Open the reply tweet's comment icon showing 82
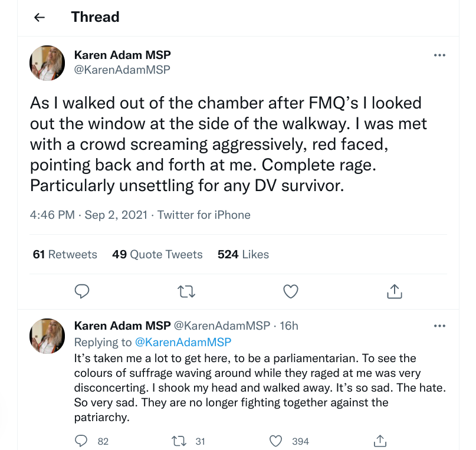 83,441
